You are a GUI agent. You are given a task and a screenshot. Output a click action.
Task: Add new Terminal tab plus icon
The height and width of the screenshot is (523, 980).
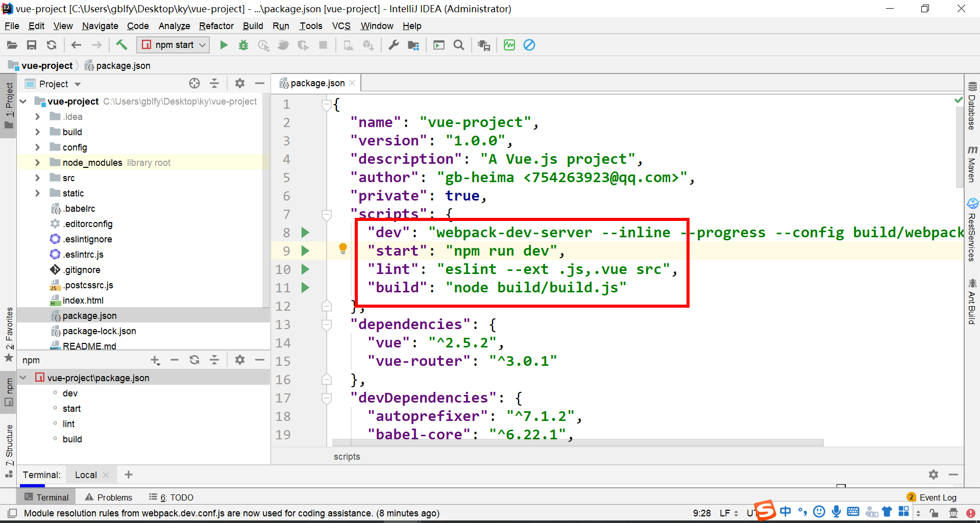click(129, 475)
